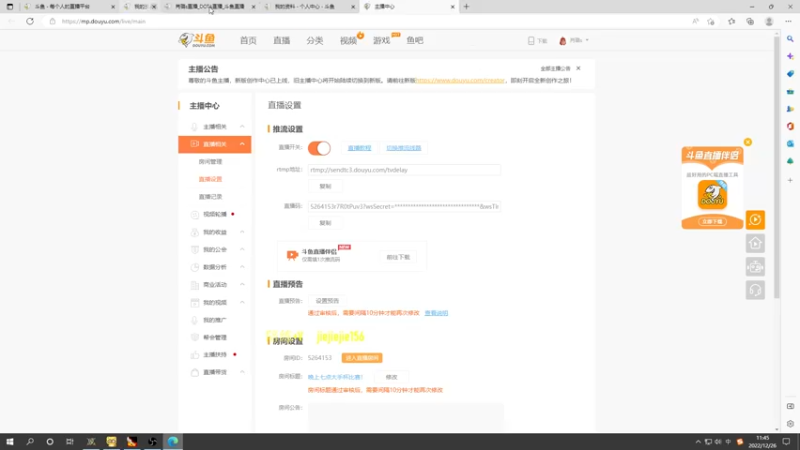Click the browser profile icon
800x450 pixels.
[x=769, y=21]
